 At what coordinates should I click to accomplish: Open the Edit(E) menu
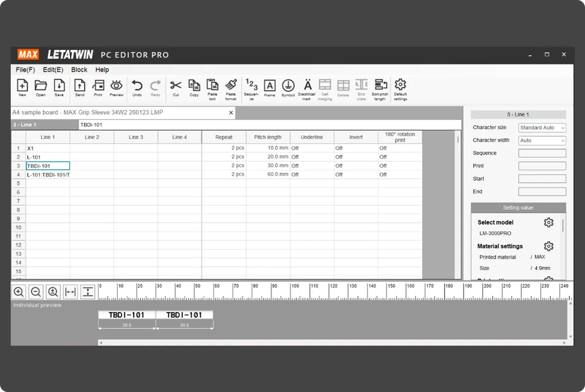tap(53, 70)
